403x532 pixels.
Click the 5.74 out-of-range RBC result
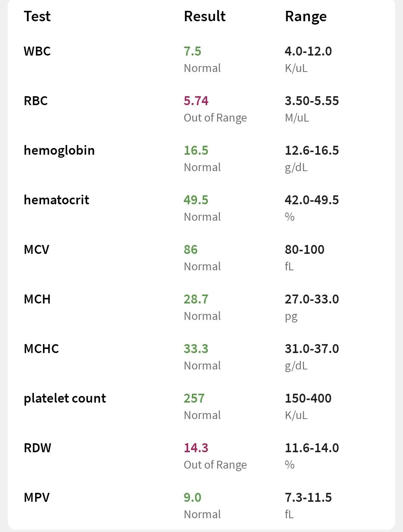tap(196, 101)
